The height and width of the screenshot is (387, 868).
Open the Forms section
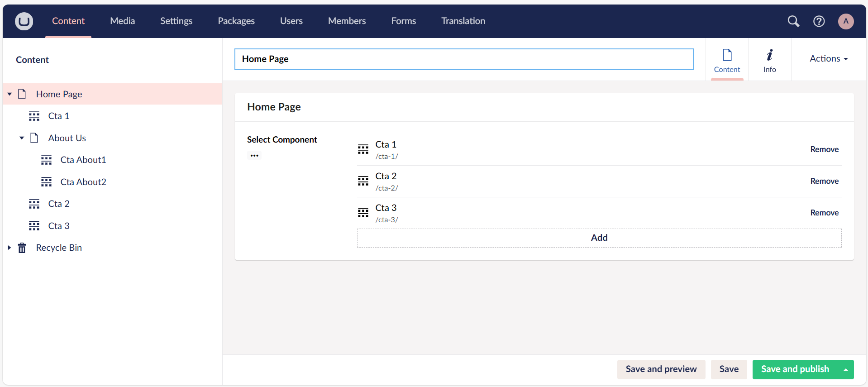tap(404, 21)
